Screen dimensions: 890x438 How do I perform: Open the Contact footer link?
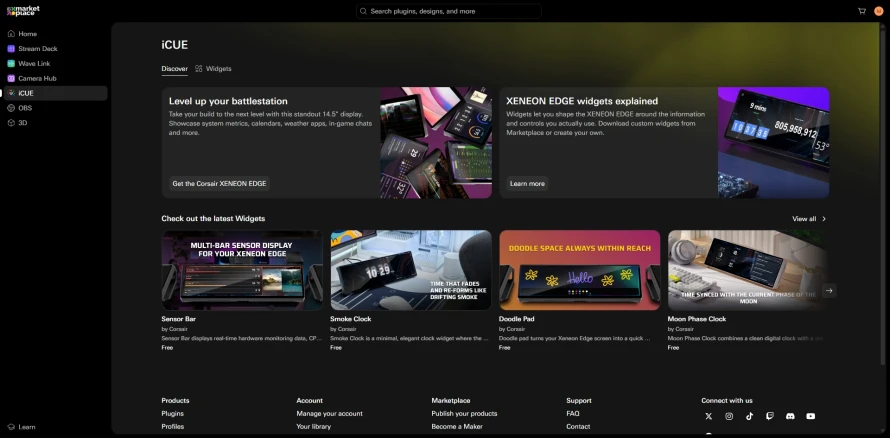tap(578, 426)
